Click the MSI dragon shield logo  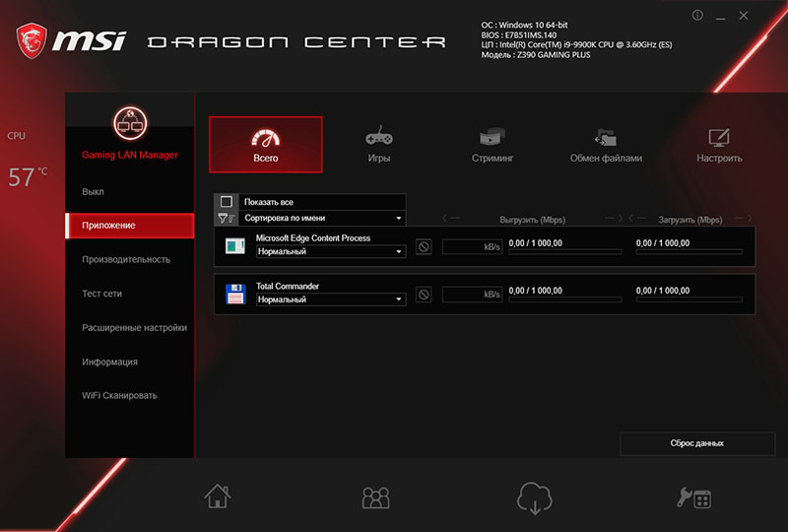pyautogui.click(x=32, y=40)
